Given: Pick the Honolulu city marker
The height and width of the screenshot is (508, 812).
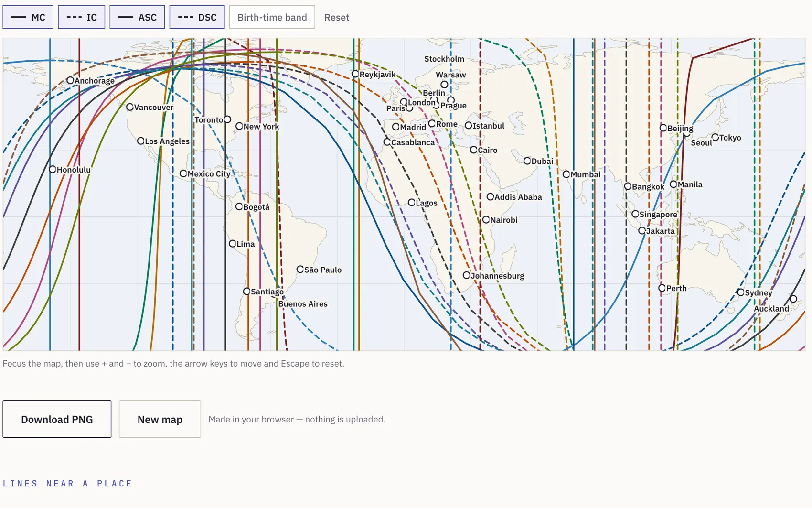Looking at the screenshot, I should click(x=53, y=169).
